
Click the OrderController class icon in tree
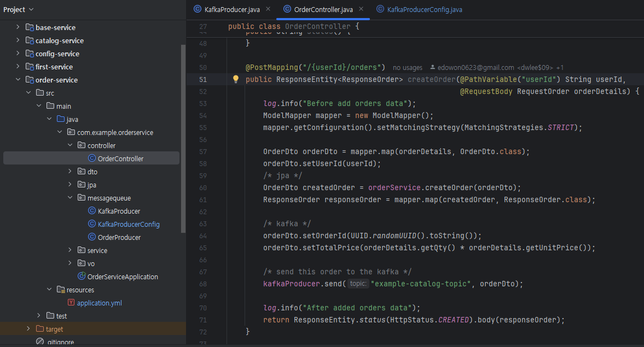[x=92, y=158]
